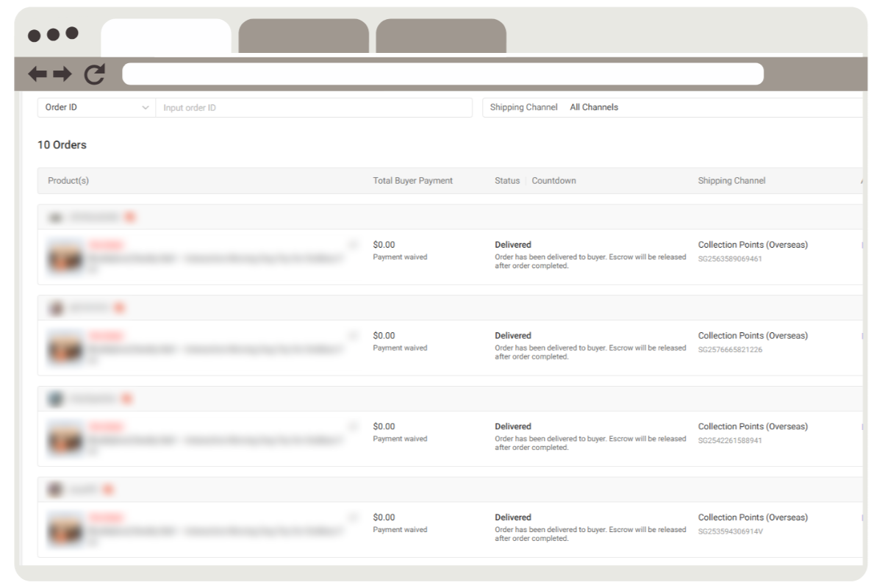
Task: Switch to the second browser tab
Action: click(303, 36)
